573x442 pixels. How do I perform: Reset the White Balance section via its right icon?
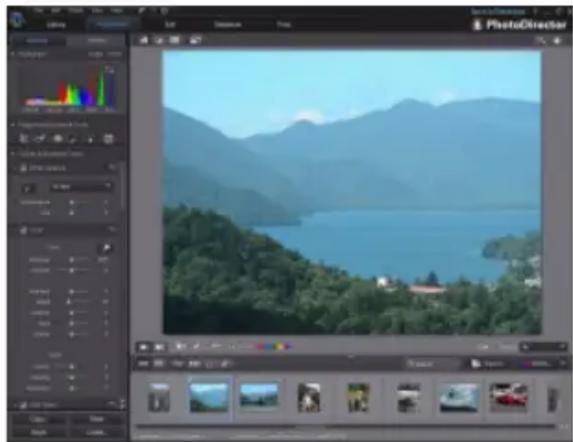(x=112, y=167)
